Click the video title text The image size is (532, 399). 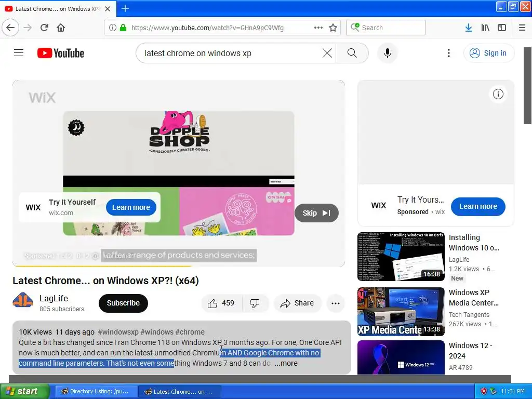[x=105, y=281]
